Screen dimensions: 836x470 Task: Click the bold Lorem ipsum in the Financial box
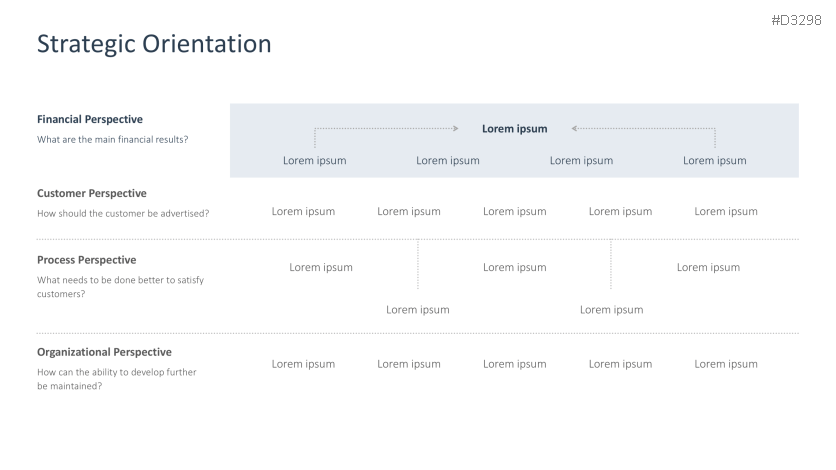tap(515, 128)
